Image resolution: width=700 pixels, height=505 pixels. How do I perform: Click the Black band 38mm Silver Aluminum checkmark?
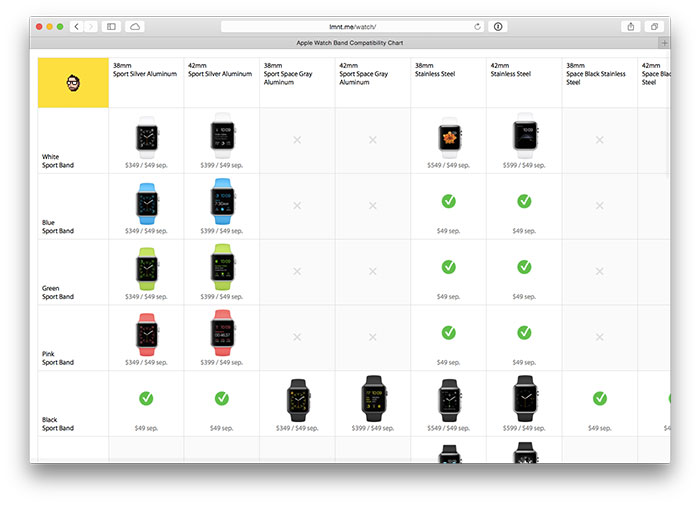(146, 398)
